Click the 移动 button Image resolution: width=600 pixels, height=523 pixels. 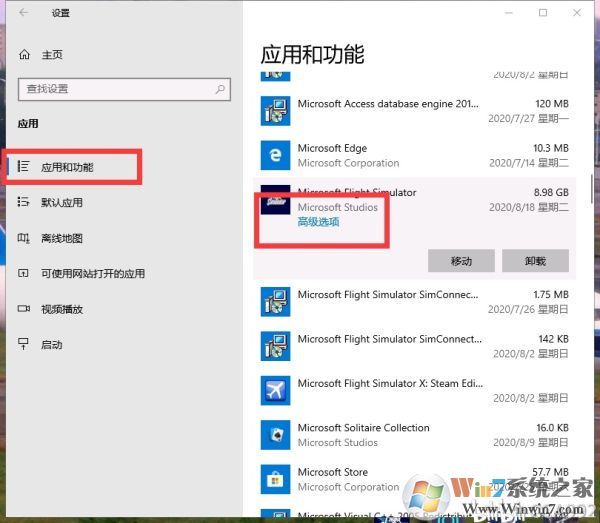coord(461,261)
